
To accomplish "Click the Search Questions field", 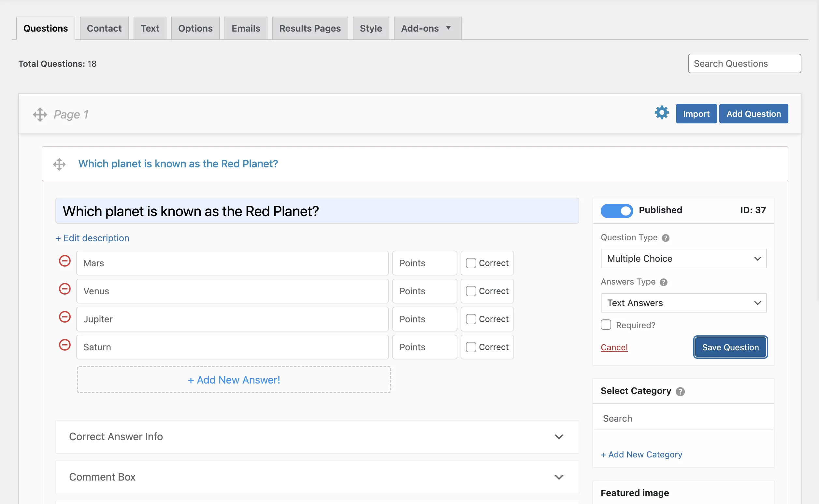I will (744, 63).
